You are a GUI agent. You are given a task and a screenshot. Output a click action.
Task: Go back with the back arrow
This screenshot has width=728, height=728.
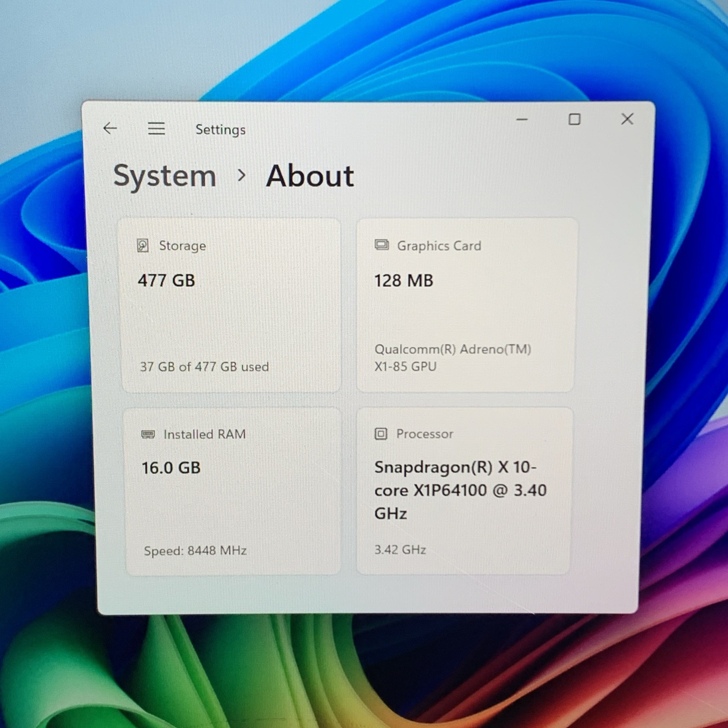click(110, 128)
